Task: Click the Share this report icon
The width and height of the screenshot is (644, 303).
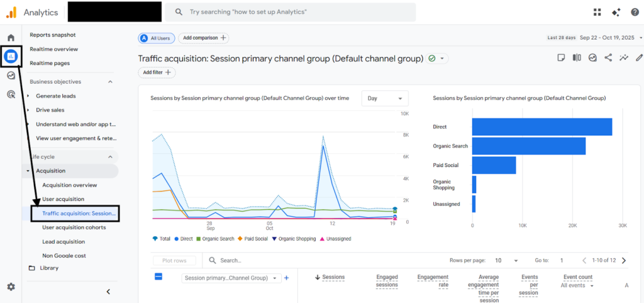Action: pos(608,57)
